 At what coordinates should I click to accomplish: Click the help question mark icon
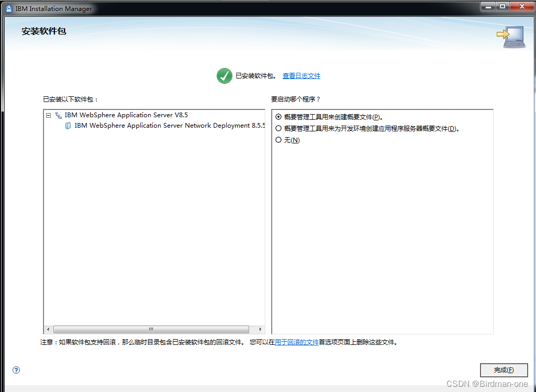(16, 370)
